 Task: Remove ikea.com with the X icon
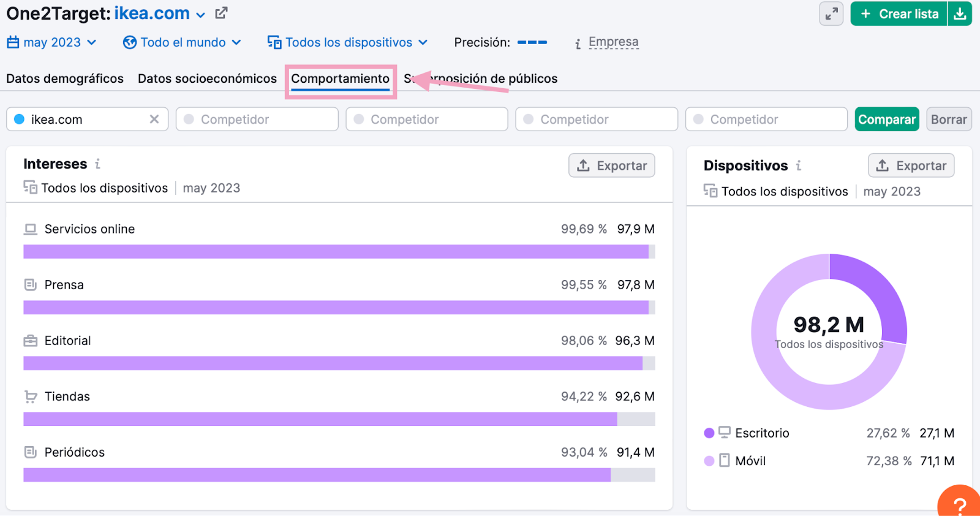pyautogui.click(x=154, y=119)
